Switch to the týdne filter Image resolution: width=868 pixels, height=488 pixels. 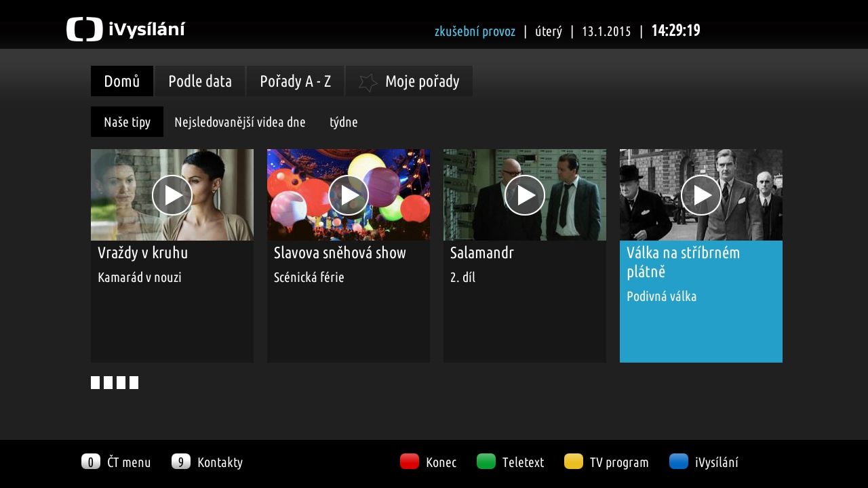[x=343, y=122]
